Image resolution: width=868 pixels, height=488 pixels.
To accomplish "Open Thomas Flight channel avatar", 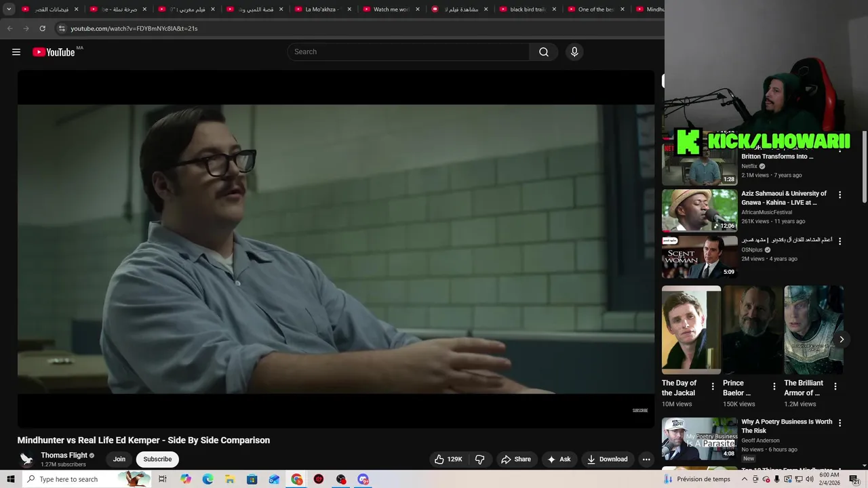I will click(x=27, y=460).
